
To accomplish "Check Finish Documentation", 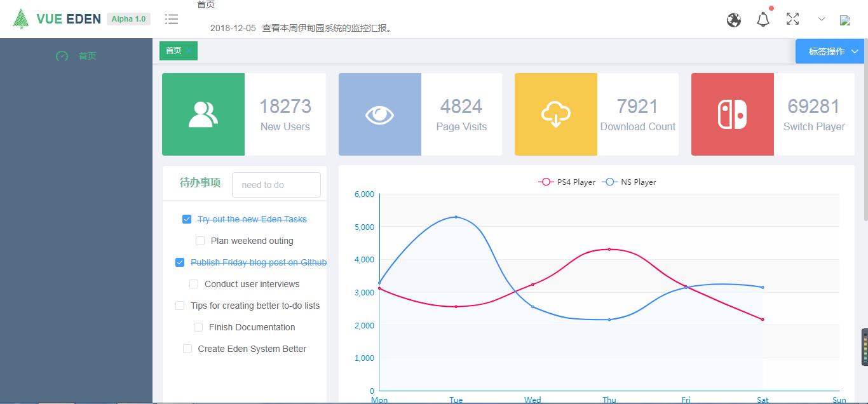I will (x=198, y=327).
